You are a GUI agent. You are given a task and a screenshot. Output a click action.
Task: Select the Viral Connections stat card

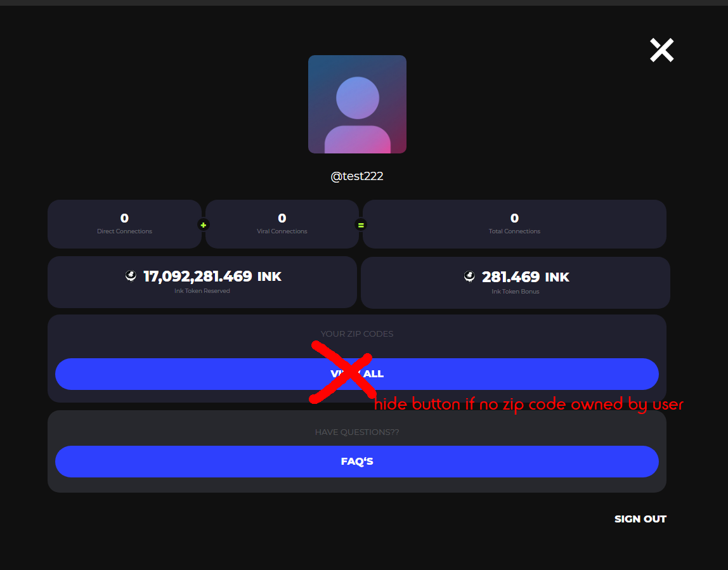click(x=282, y=224)
